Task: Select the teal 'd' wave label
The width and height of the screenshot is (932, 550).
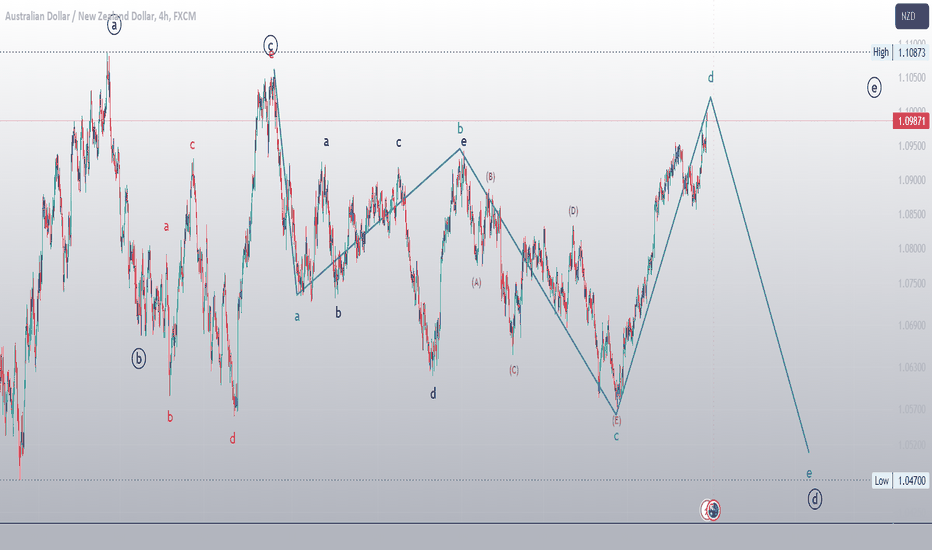Action: [711, 77]
